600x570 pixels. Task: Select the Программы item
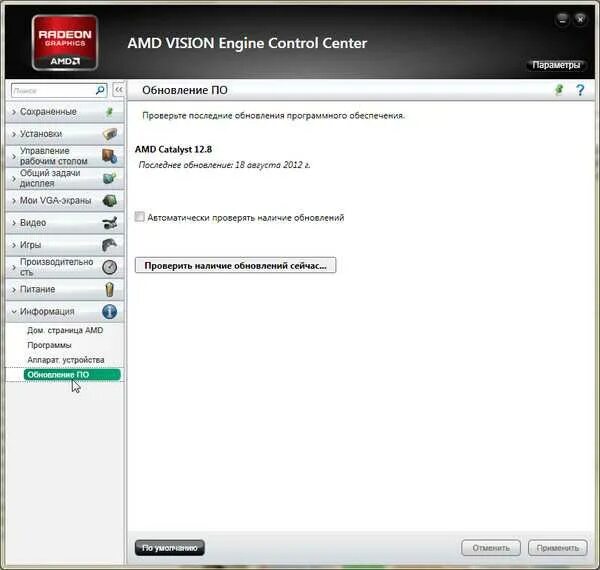[49, 345]
